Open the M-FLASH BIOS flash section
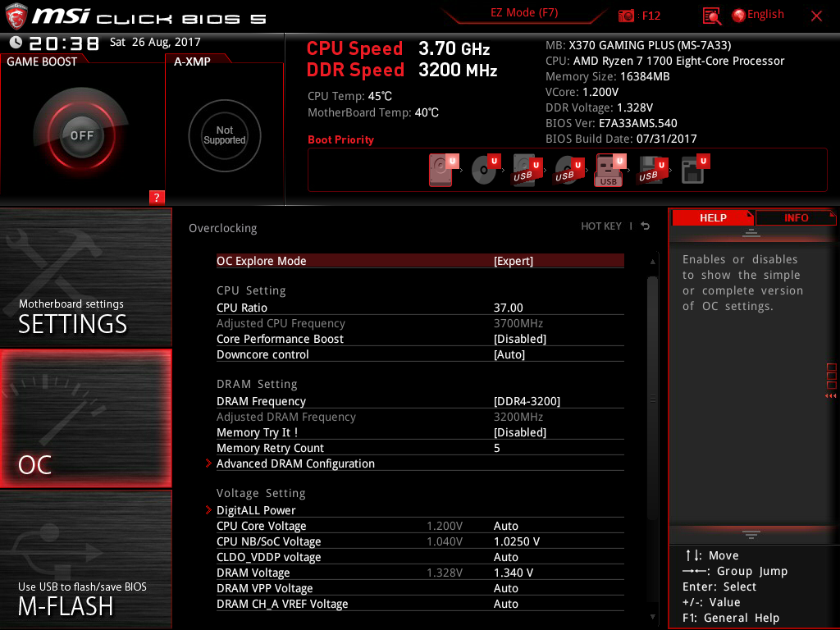The height and width of the screenshot is (630, 840). (85, 559)
